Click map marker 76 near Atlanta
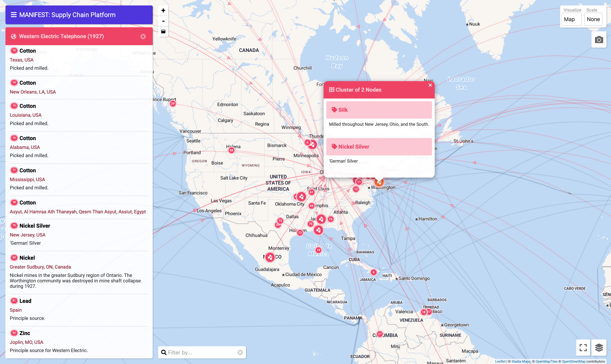611x364 pixels. click(x=331, y=219)
